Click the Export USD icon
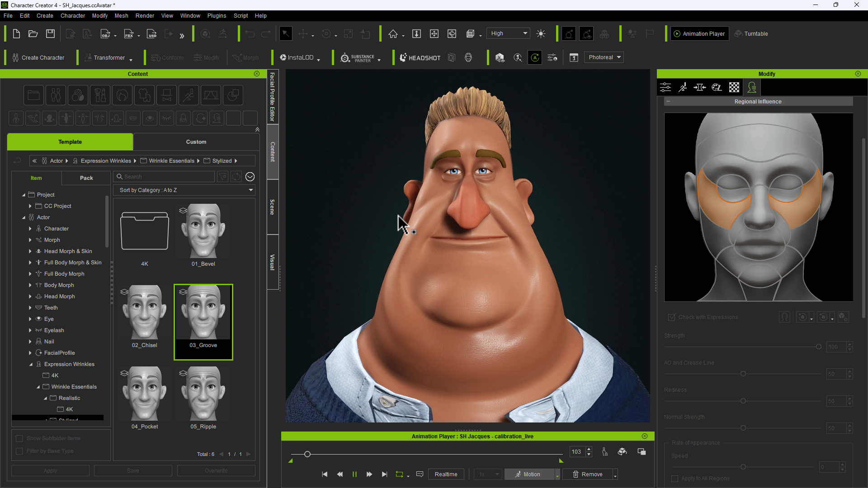 tap(152, 34)
